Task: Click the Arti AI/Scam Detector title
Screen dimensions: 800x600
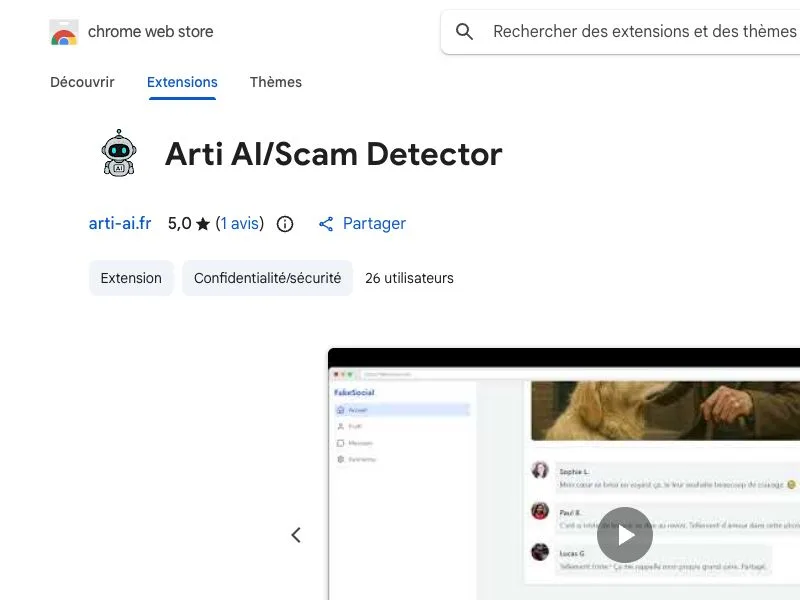Action: 334,154
